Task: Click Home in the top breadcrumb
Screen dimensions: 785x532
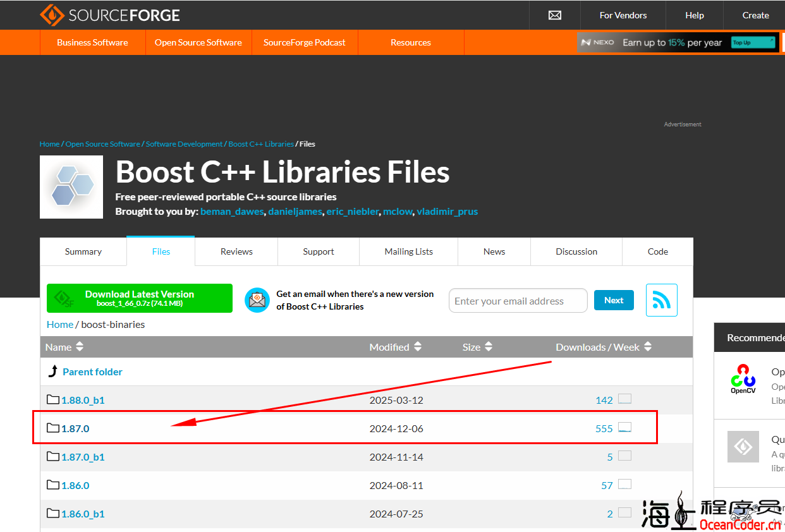Action: point(49,144)
